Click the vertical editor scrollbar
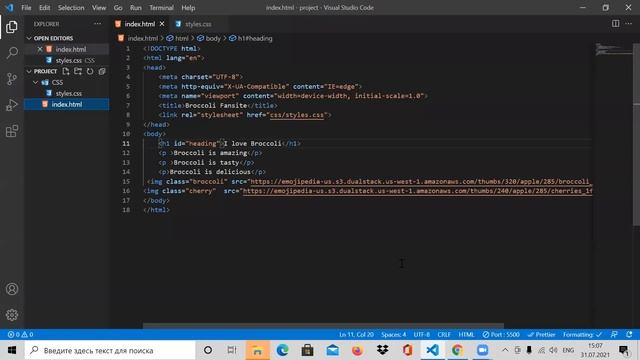 (x=636, y=135)
